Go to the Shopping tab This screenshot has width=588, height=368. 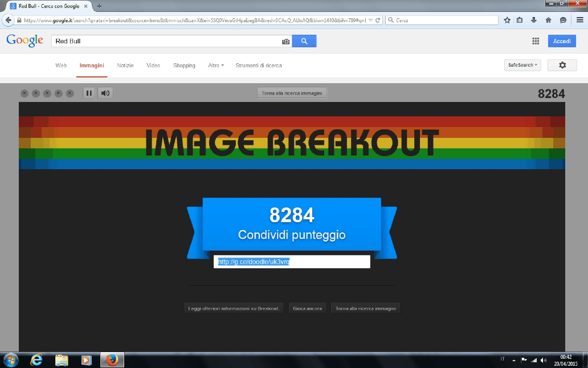click(184, 66)
